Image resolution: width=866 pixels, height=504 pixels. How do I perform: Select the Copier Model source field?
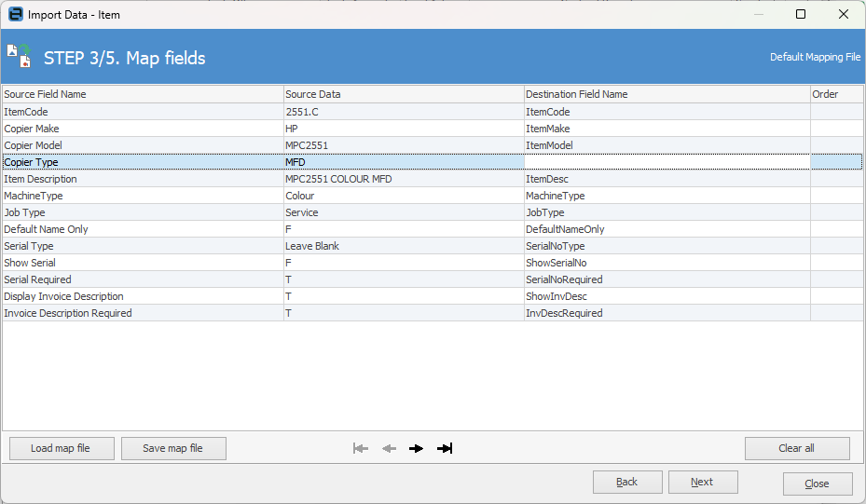click(143, 145)
